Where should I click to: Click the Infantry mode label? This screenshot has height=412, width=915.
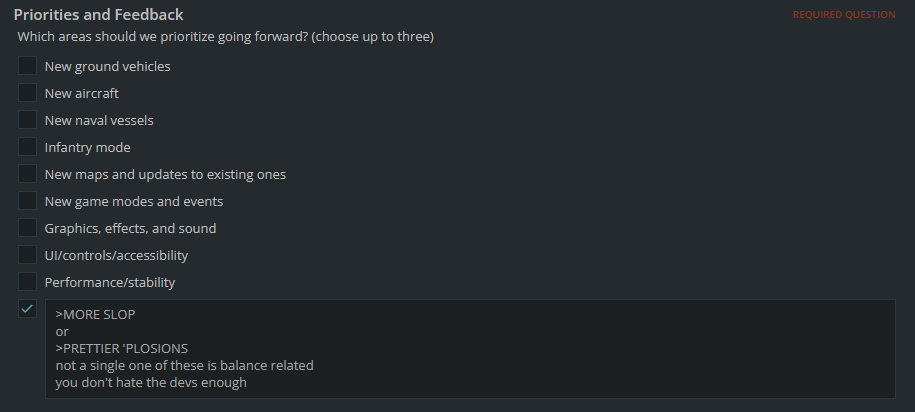(88, 148)
